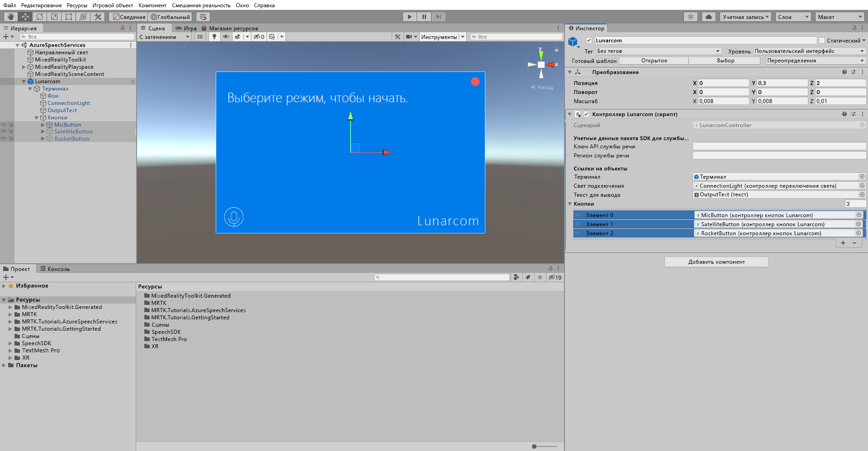Pick object for Terminal reference field
Viewport: 868px width, 451px height.
coord(862,176)
